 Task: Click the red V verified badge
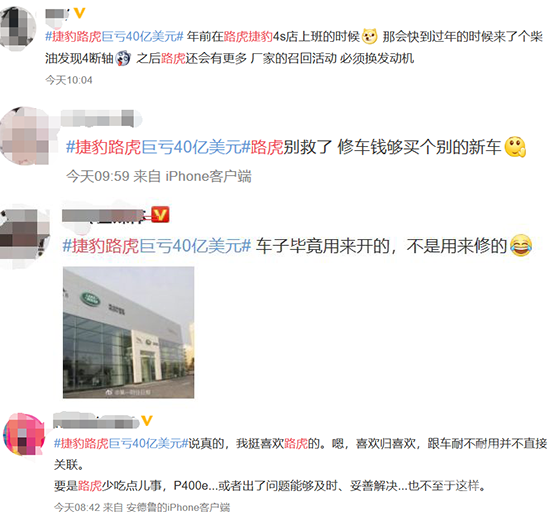point(160,215)
